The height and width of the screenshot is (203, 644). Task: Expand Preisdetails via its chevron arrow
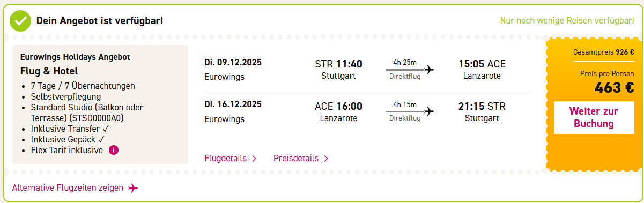pyautogui.click(x=325, y=159)
